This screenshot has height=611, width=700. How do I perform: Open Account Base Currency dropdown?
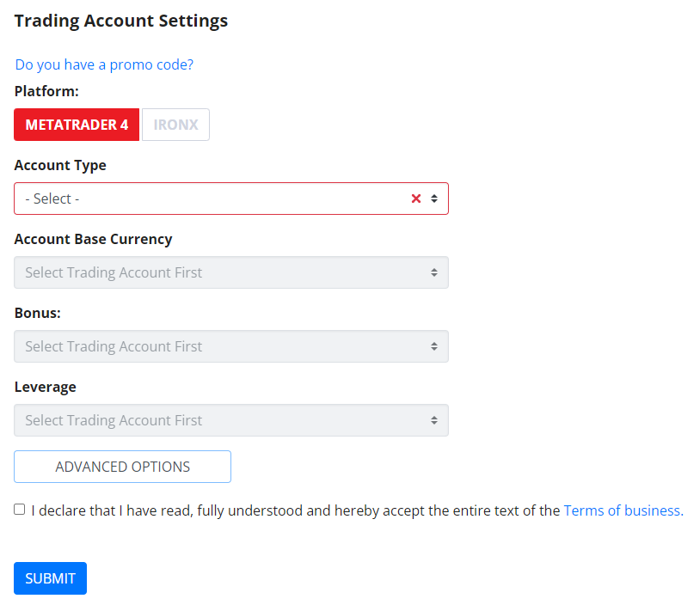231,272
